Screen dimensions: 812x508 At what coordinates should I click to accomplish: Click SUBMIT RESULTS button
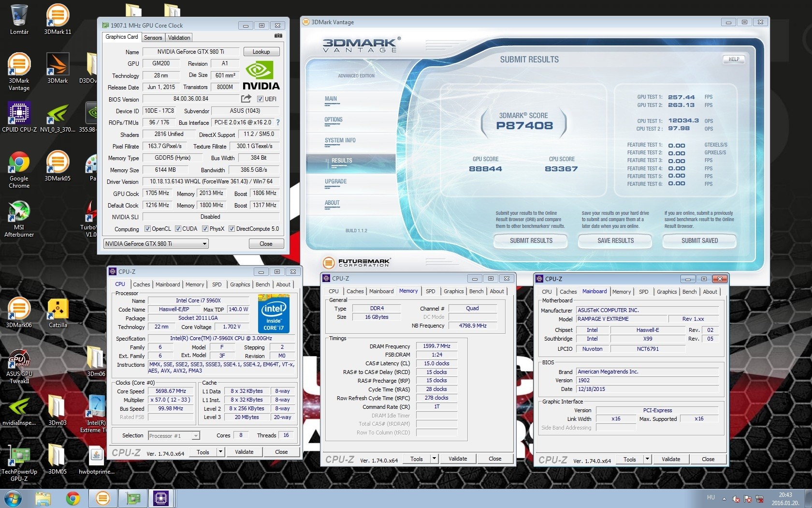tap(531, 240)
